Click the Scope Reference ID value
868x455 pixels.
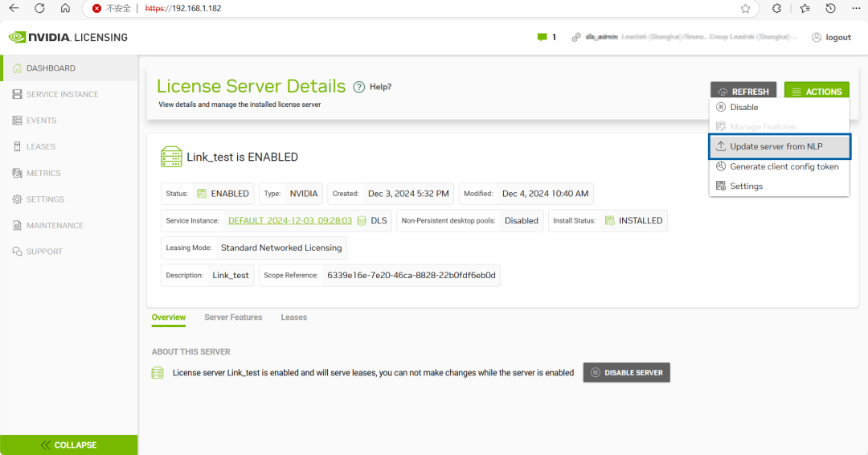[x=411, y=275]
